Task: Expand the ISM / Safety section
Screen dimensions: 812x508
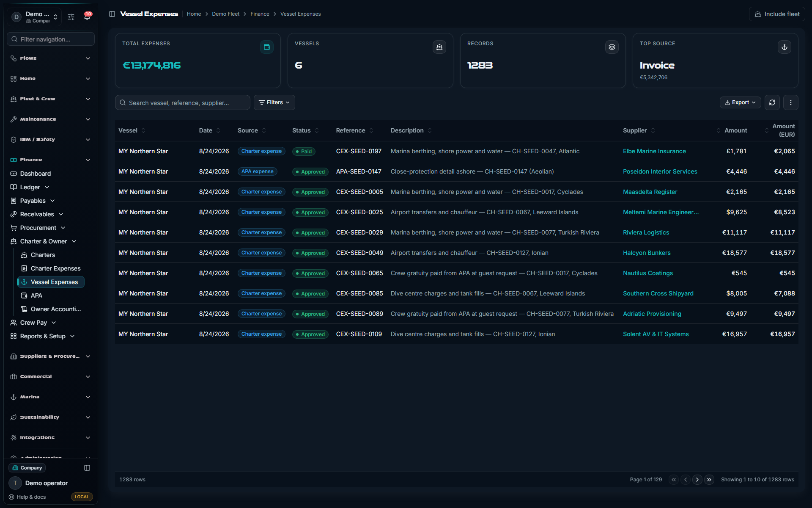Action: [x=50, y=140]
